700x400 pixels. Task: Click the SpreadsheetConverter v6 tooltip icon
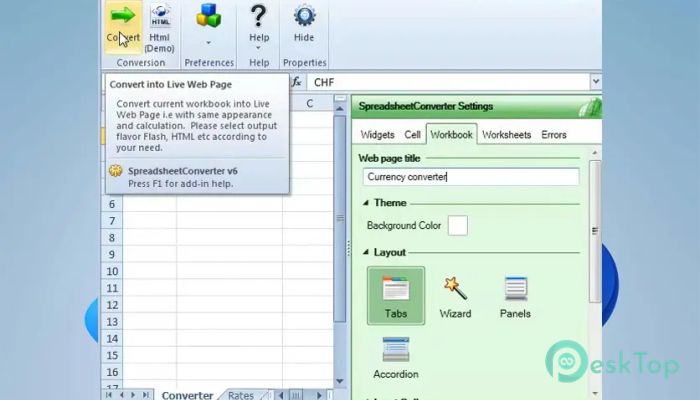click(x=116, y=171)
